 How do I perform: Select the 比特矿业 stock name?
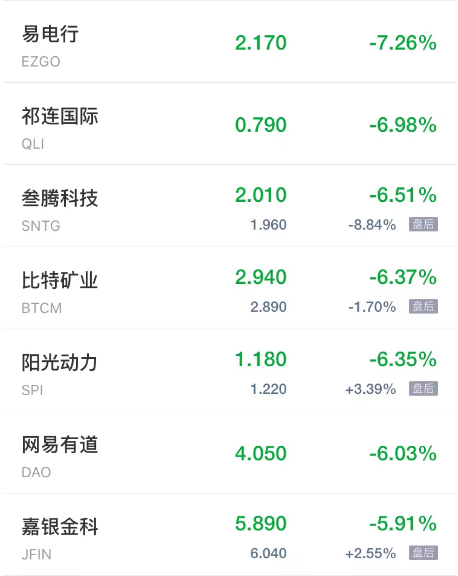[x=60, y=280]
